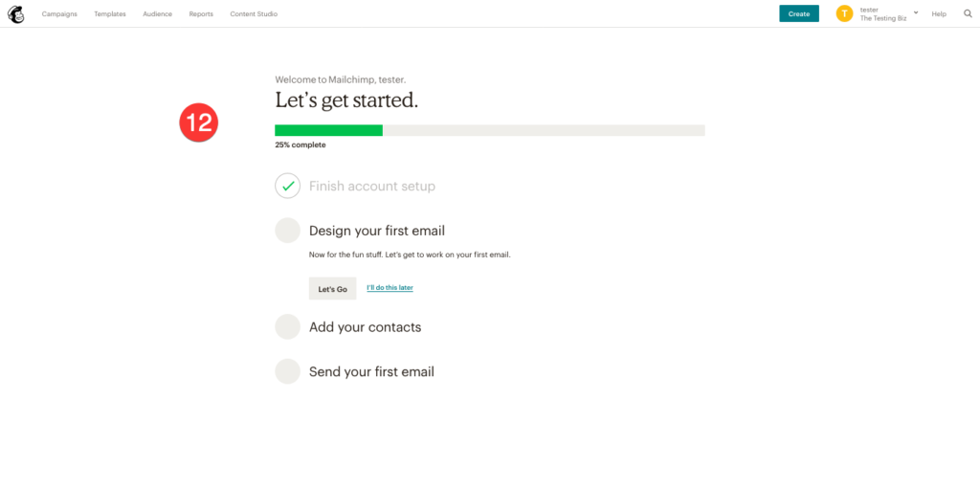This screenshot has width=980, height=489.
Task: Open the Reports page
Action: point(201,14)
